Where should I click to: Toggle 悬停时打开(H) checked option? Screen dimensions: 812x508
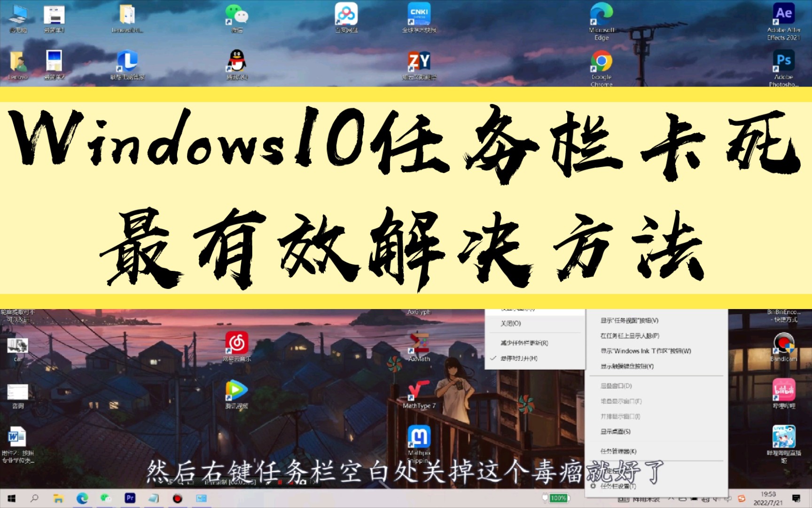[x=535, y=358]
